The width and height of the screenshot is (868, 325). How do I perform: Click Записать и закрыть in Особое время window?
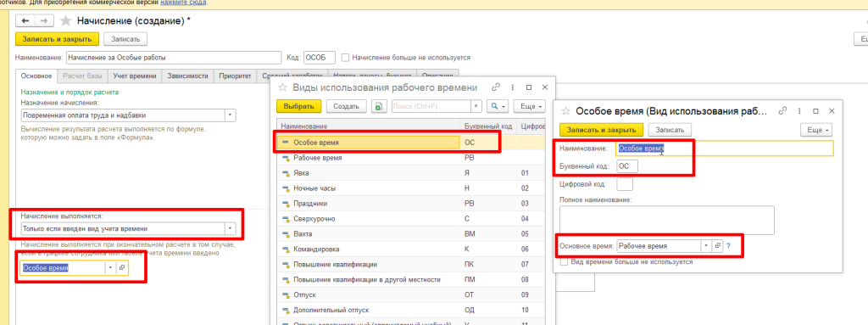click(x=601, y=130)
